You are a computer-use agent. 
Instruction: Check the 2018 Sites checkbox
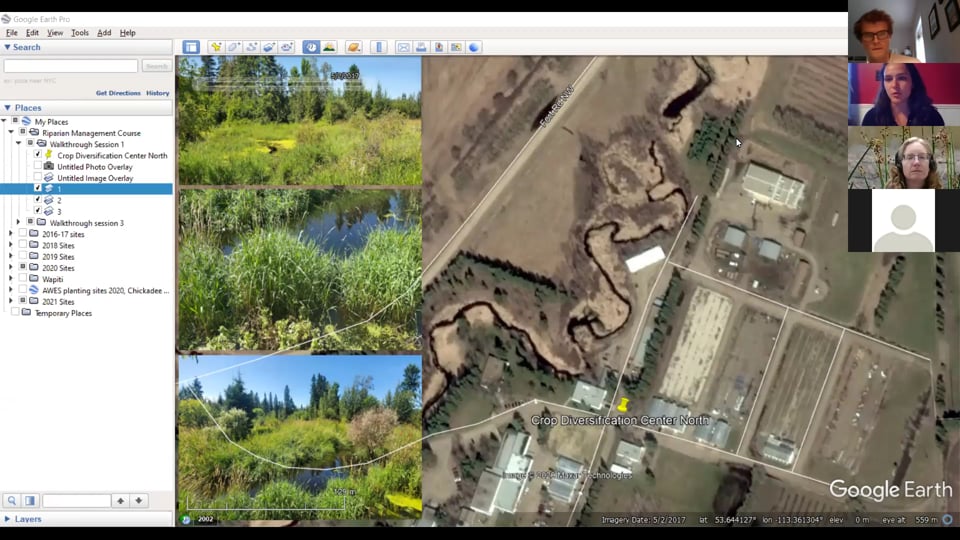point(23,245)
